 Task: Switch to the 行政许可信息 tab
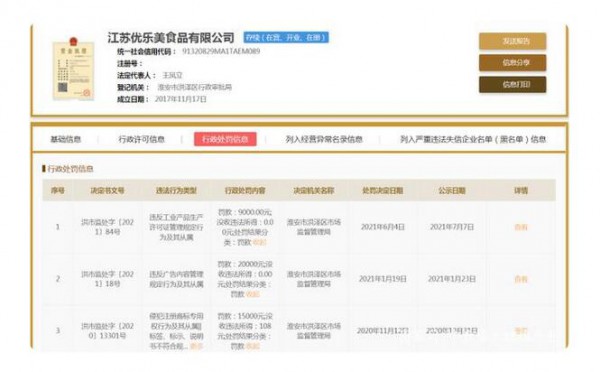tap(142, 139)
